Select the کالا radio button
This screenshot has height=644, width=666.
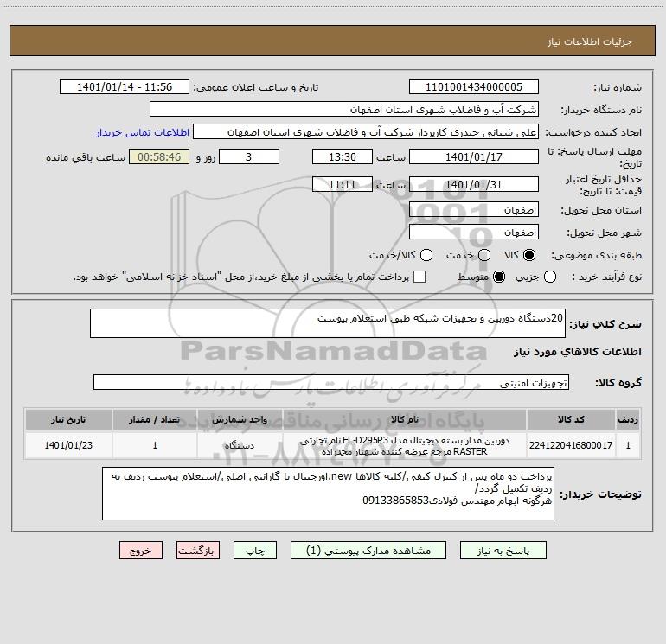tap(529, 255)
